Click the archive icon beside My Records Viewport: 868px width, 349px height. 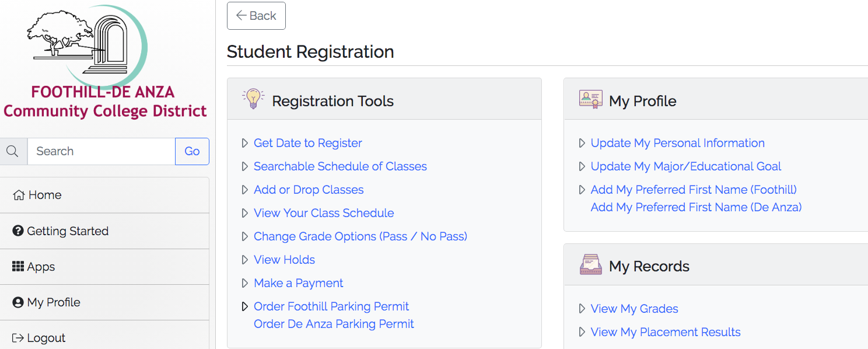(x=591, y=264)
